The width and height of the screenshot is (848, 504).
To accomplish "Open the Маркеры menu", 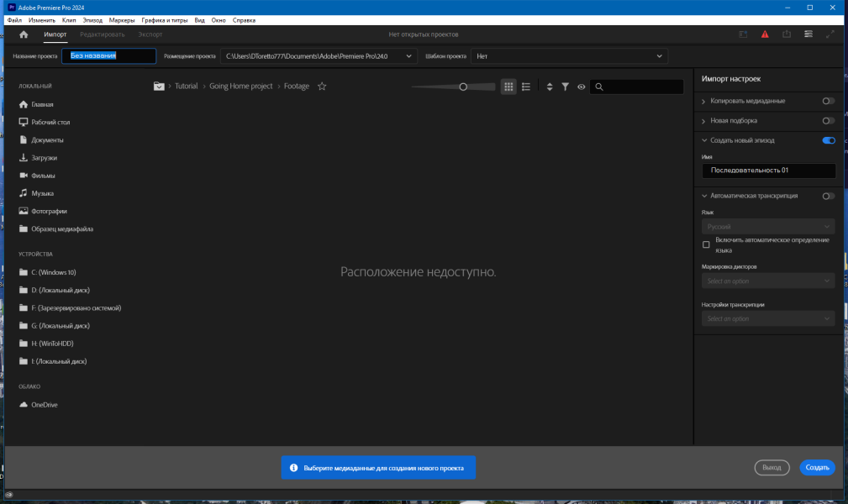I will tap(122, 20).
